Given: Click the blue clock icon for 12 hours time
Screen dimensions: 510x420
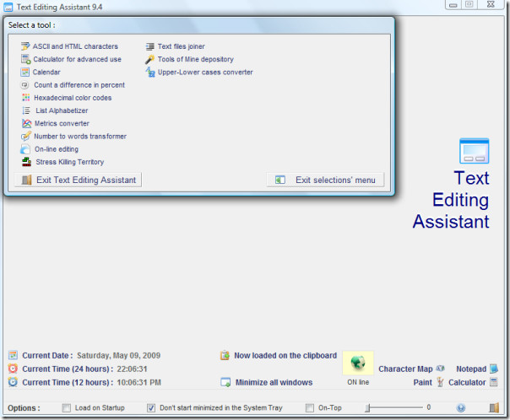Looking at the screenshot, I should (13, 382).
